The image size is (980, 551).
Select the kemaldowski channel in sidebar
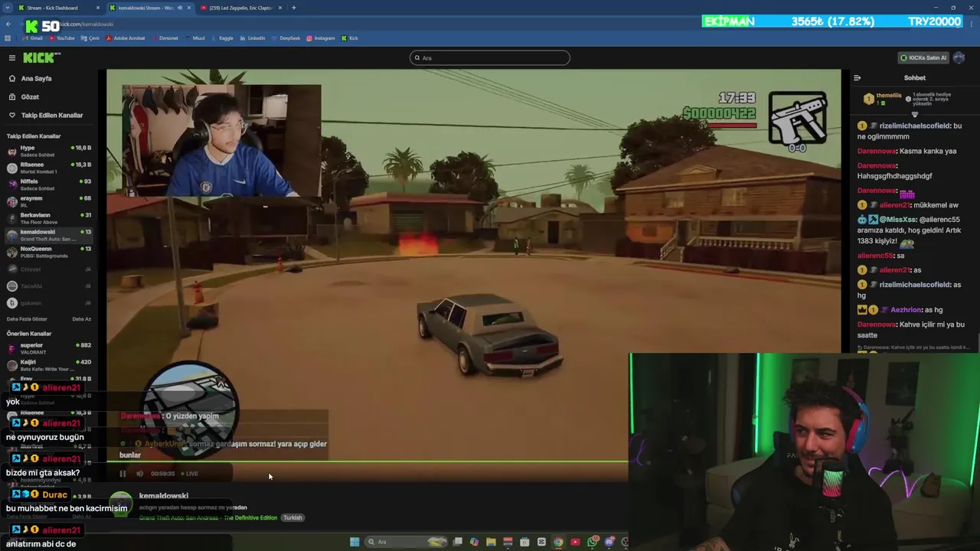click(x=49, y=235)
